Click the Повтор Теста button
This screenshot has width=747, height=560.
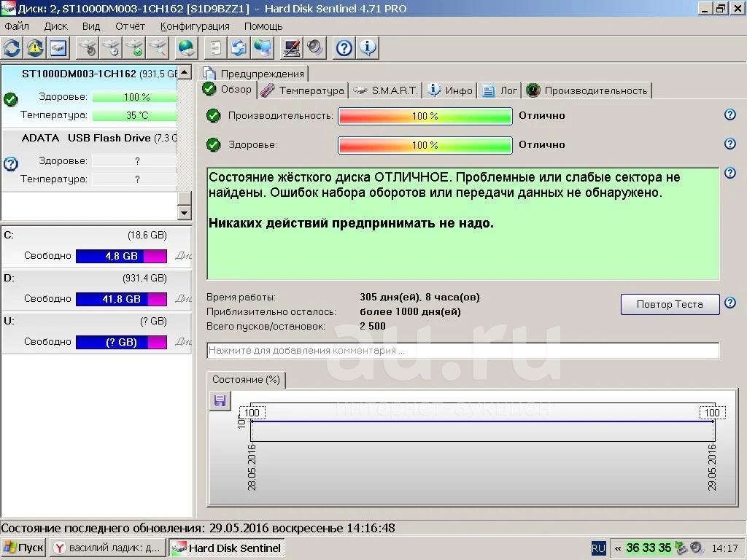(x=670, y=304)
